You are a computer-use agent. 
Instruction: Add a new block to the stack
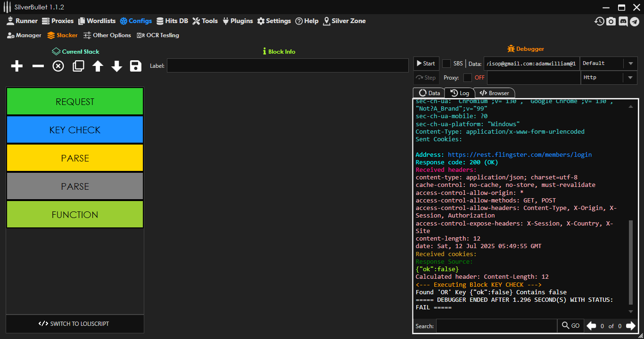click(17, 66)
